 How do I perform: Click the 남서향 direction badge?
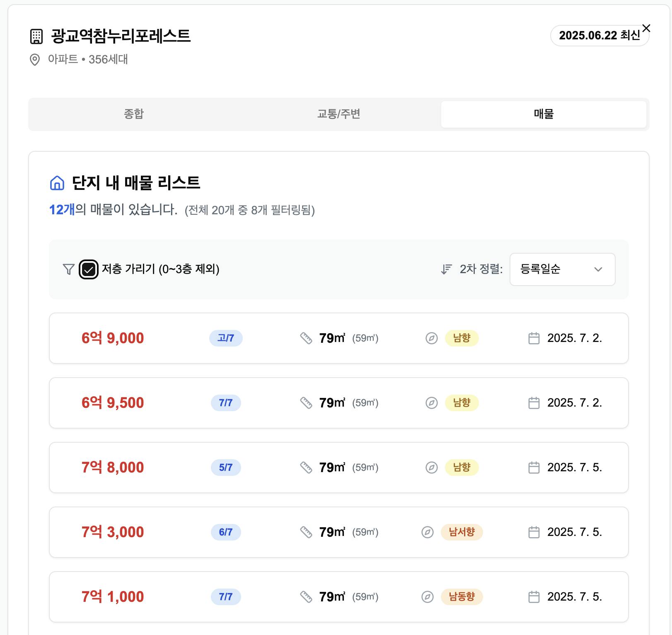(462, 532)
